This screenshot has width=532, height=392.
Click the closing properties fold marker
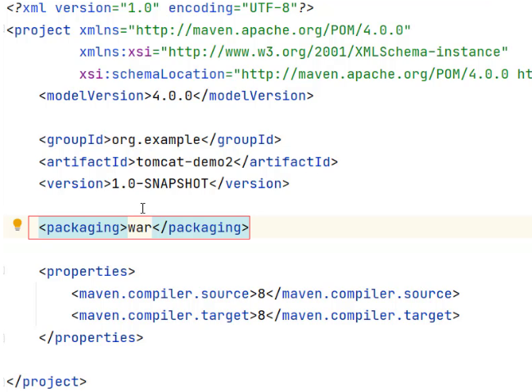pyautogui.click(x=4, y=337)
